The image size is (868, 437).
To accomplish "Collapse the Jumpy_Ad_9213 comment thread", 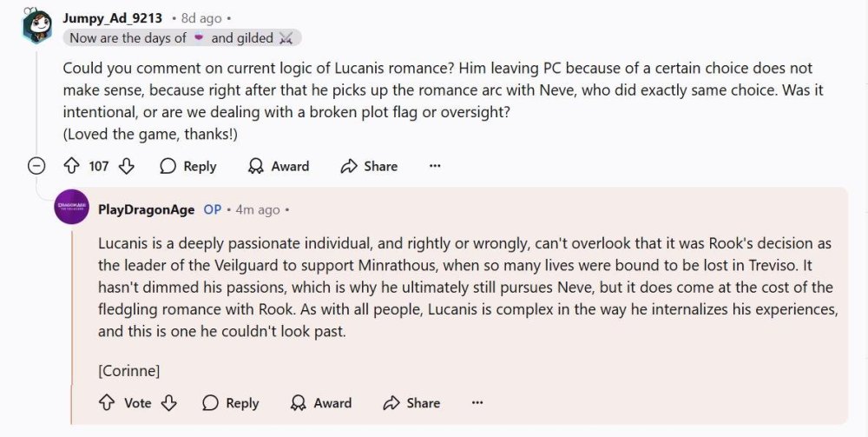I will point(36,166).
